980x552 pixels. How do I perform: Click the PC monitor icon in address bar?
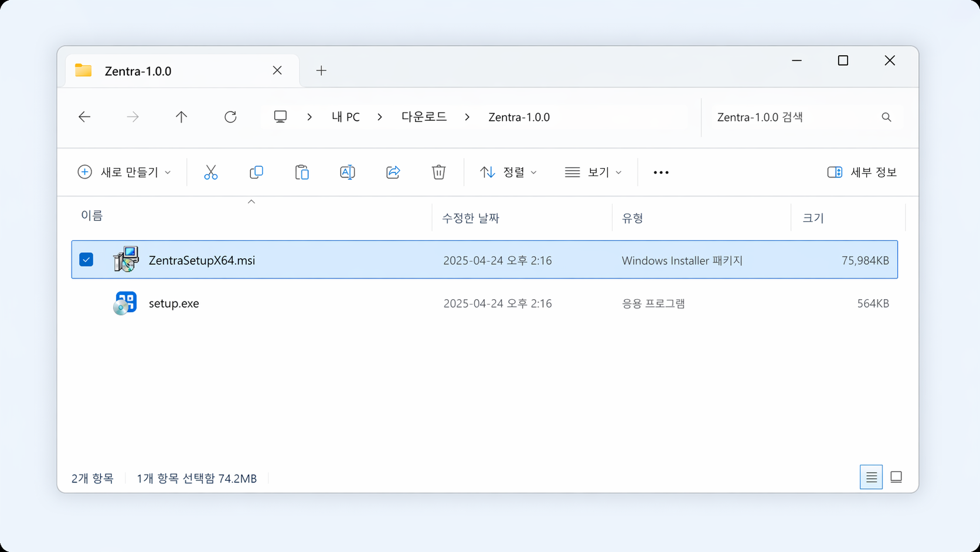click(280, 117)
